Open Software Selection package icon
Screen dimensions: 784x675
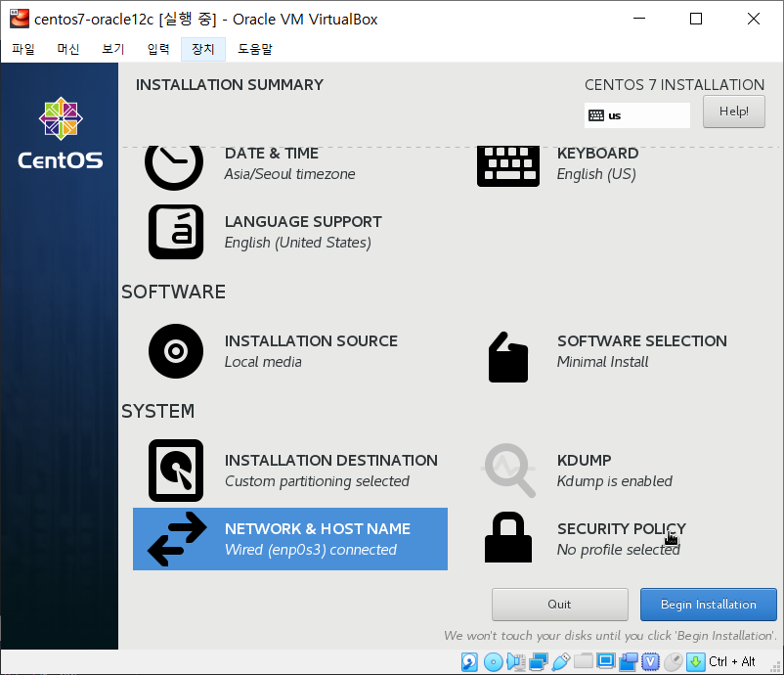(508, 357)
